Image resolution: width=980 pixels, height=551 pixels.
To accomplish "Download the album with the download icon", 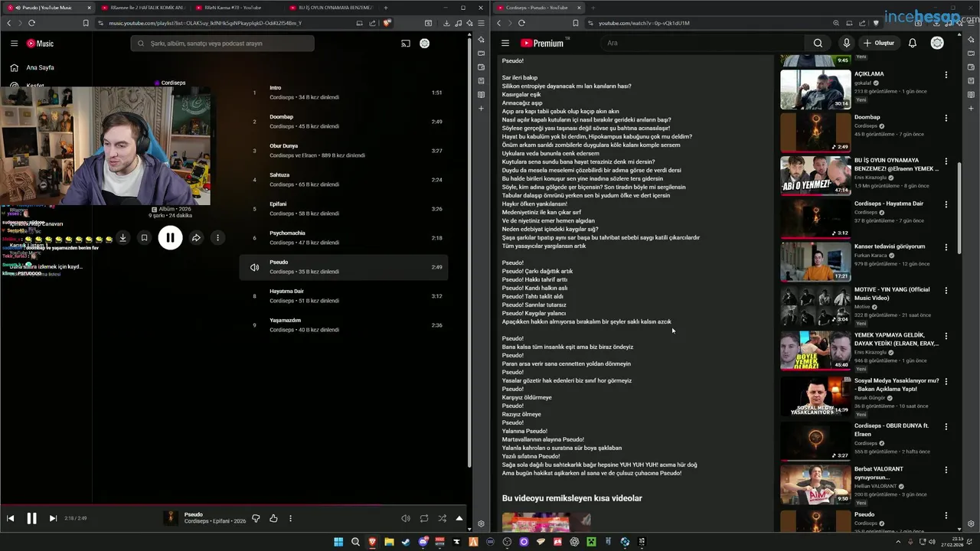I will [x=122, y=238].
